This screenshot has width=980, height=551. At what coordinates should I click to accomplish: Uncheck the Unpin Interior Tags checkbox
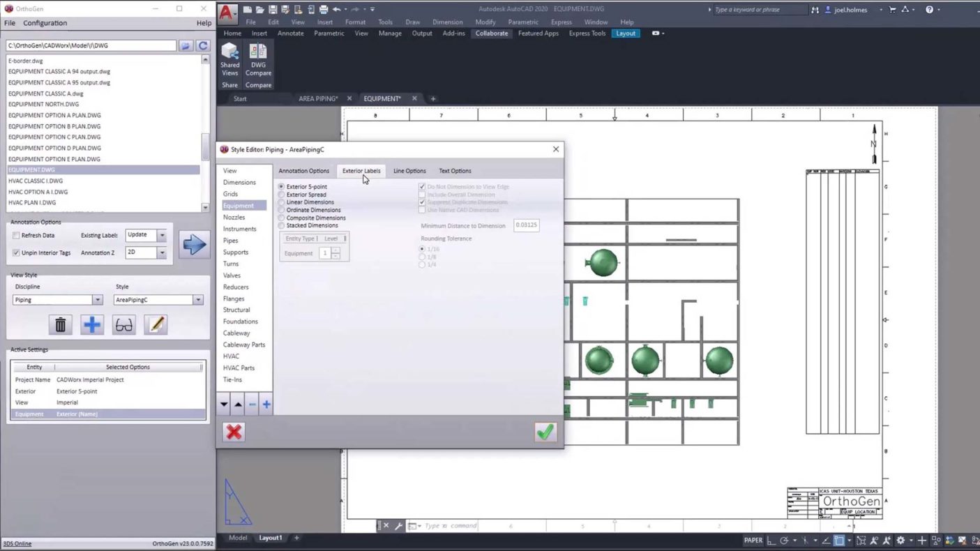pyautogui.click(x=16, y=252)
